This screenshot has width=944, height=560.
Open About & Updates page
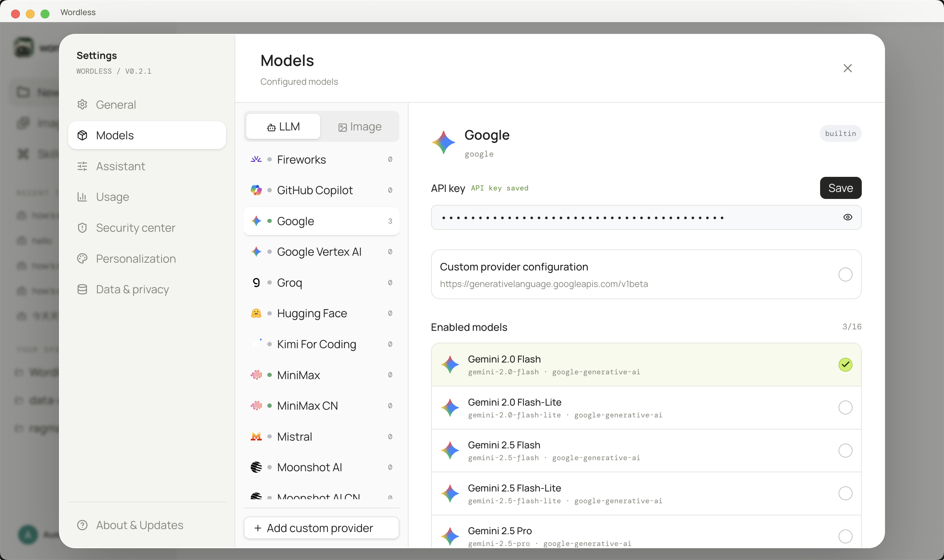tap(147, 525)
